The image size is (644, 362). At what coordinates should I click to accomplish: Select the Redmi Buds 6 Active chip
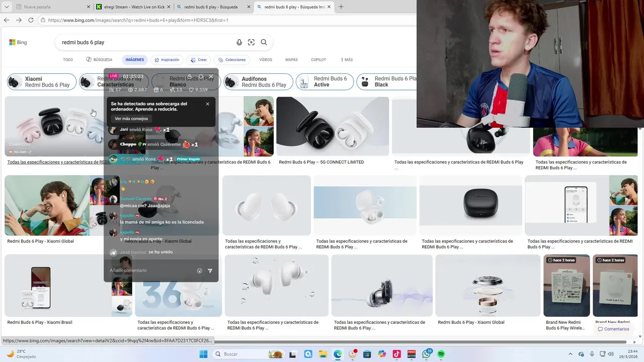tap(325, 82)
